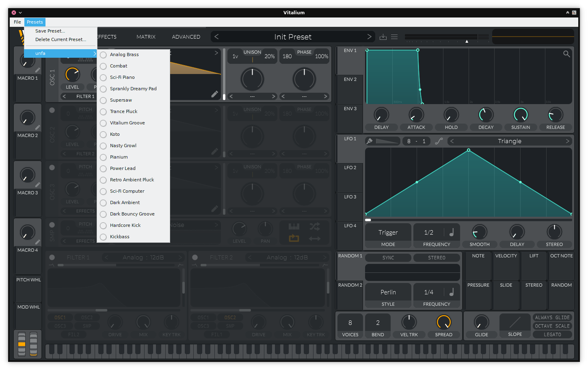Click the LFO 1 frequency 1/2 value

[x=429, y=233]
